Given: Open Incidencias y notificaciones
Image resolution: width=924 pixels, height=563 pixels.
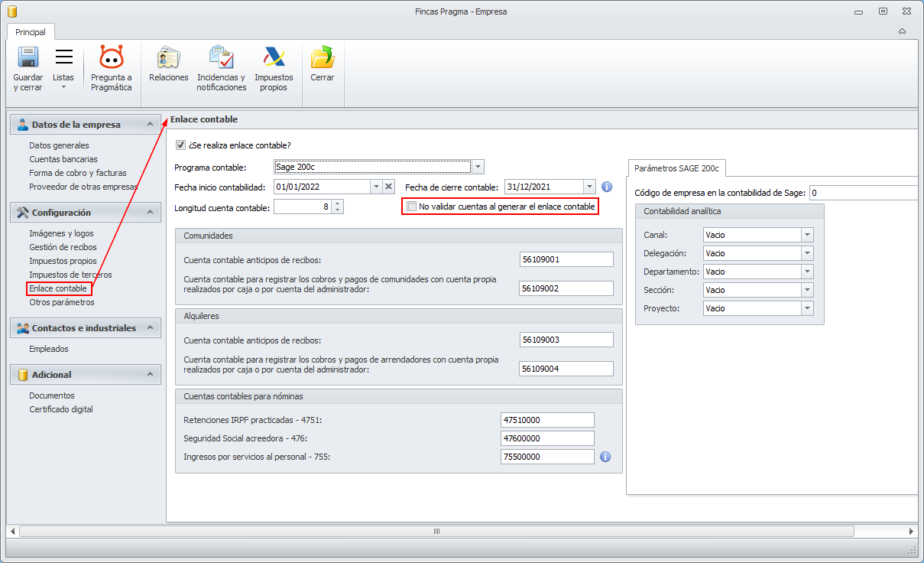Looking at the screenshot, I should point(222,69).
